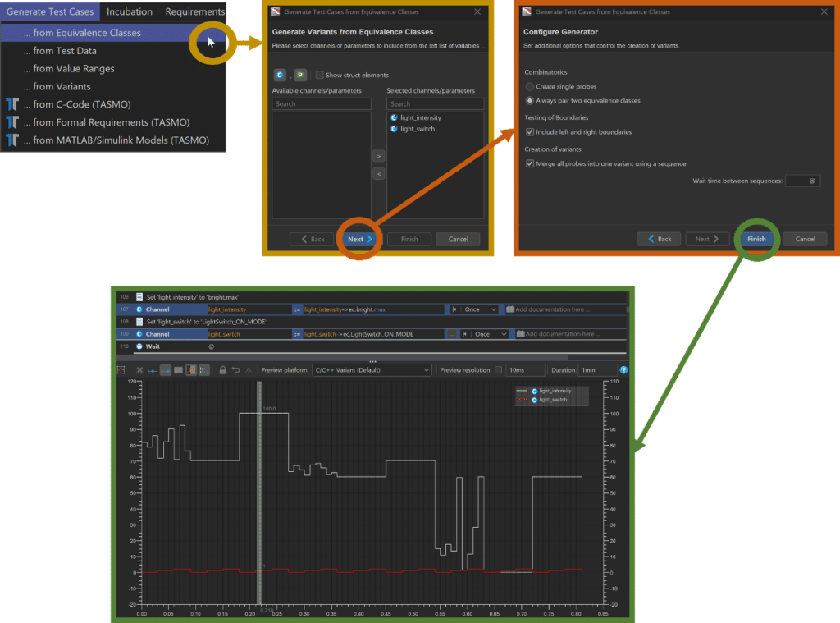Click the X icon in preview toolbar
The height and width of the screenshot is (623, 840).
(139, 370)
